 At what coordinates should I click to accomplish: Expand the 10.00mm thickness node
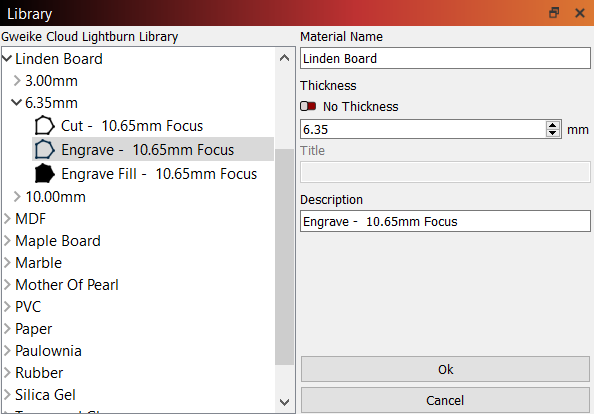(x=17, y=196)
